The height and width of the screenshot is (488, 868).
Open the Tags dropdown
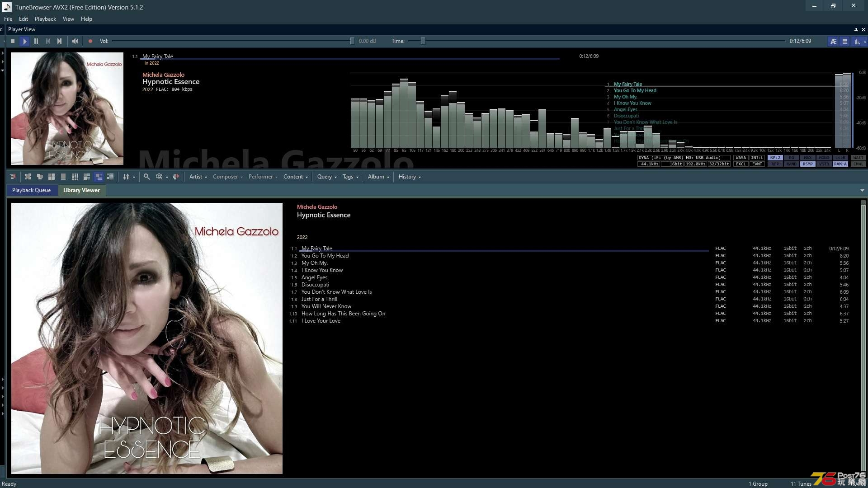(350, 177)
